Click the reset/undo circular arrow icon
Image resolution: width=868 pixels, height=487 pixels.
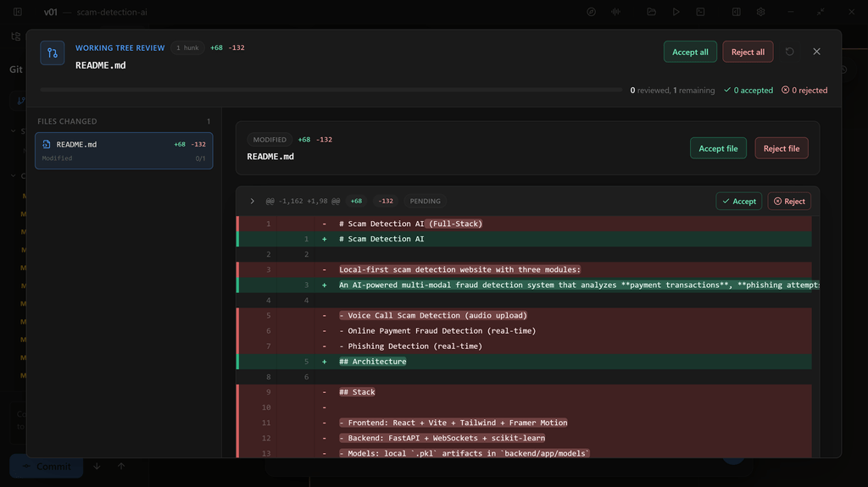[x=789, y=52]
